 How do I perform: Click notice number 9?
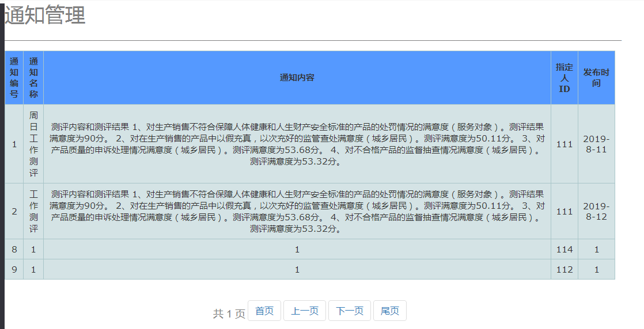click(14, 270)
